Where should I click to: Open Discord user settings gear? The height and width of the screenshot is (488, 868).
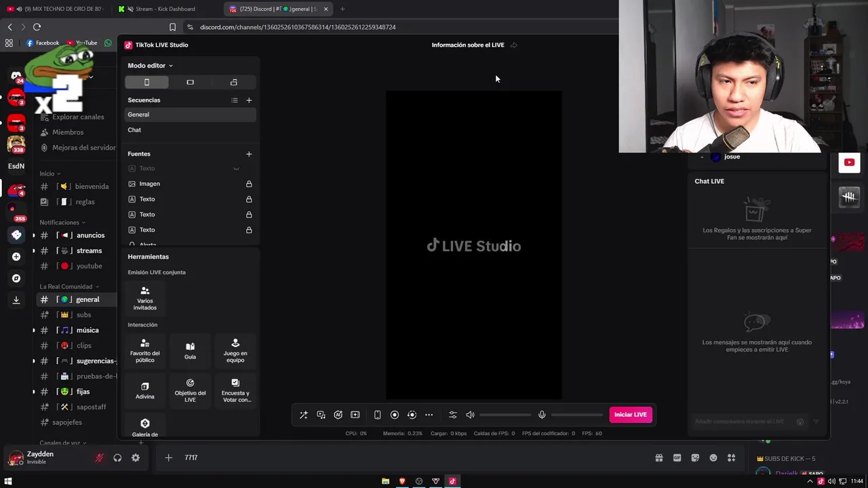point(136,457)
